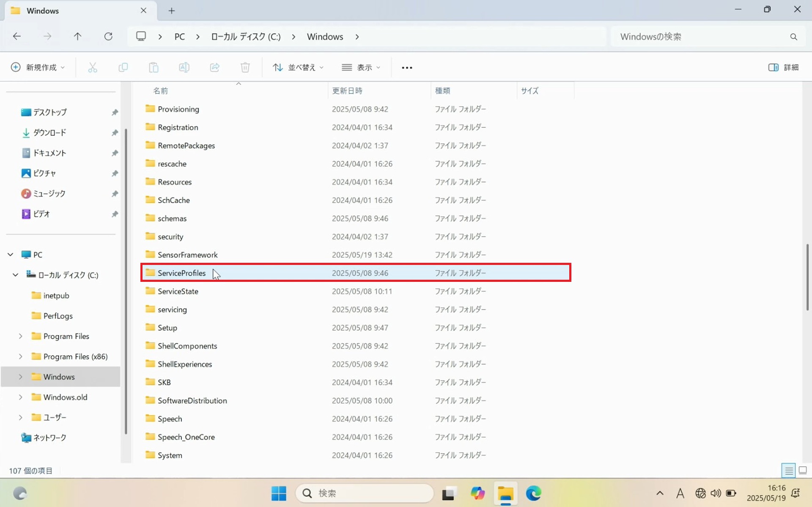Click the taskbar 検索 search box
Viewport: 812px width, 507px height.
tap(365, 493)
